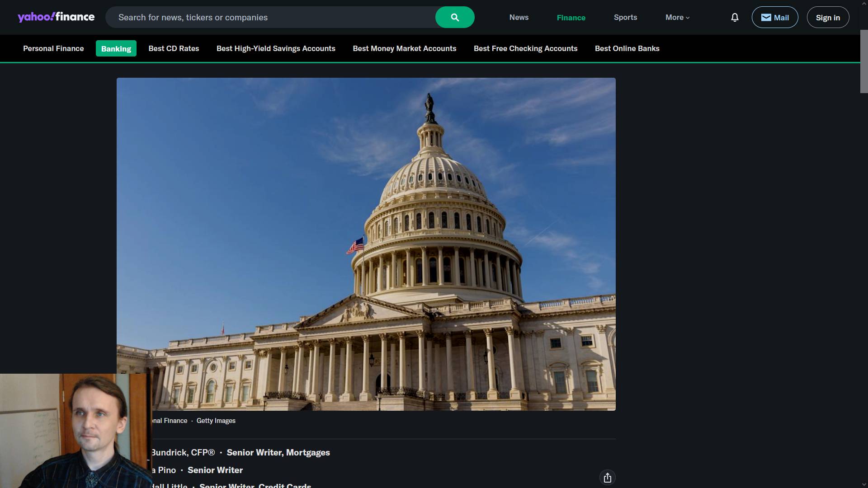Click the scroll-down arrow on scrollbar
The image size is (868, 488).
click(x=863, y=484)
